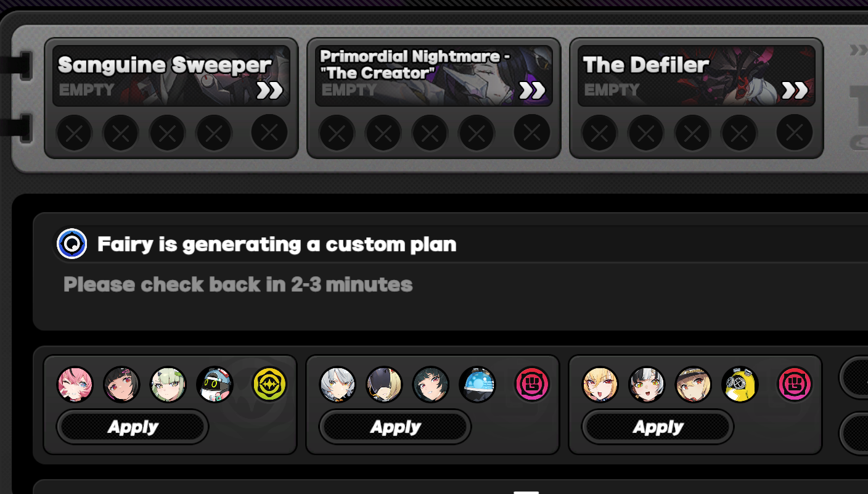Select the blue-helmet Bangboo in second team
Viewport: 868px width, 494px height.
477,384
